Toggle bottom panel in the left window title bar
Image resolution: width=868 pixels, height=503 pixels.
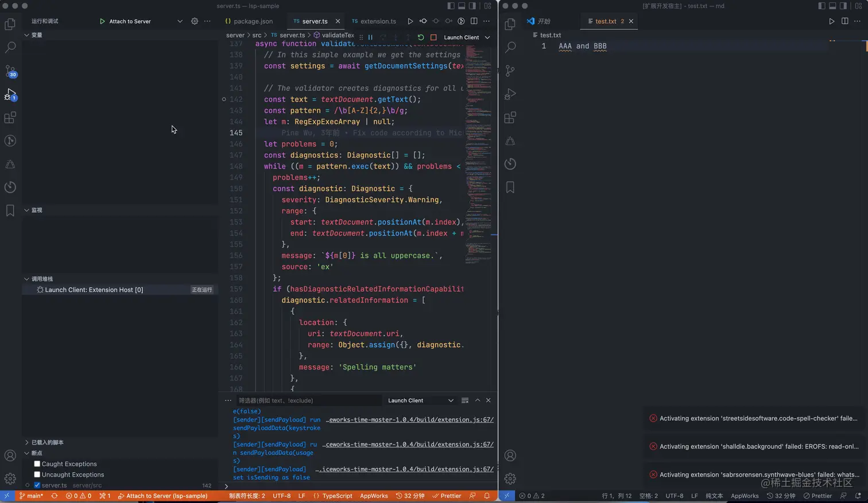[x=462, y=6]
